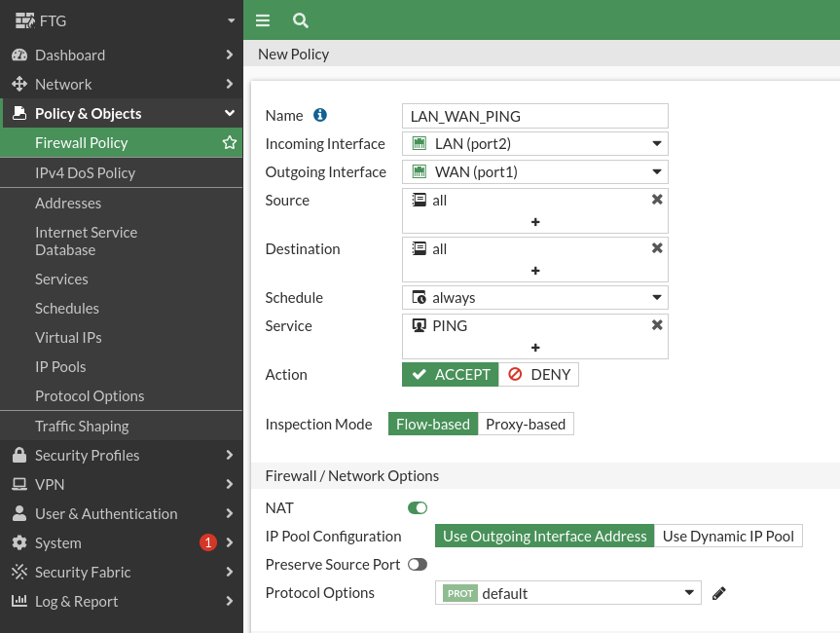840x633 pixels.
Task: Add a Destination entry with plus
Action: pyautogui.click(x=535, y=271)
